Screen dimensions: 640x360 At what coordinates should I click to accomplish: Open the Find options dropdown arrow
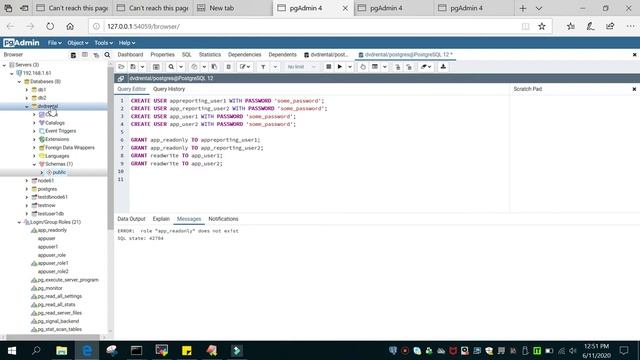[181, 67]
